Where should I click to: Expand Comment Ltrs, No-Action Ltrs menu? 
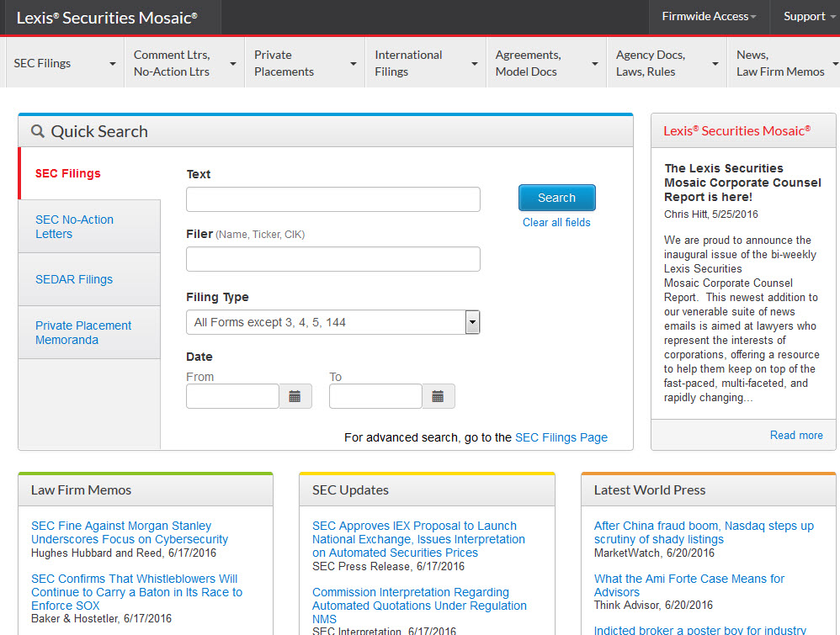(x=185, y=63)
